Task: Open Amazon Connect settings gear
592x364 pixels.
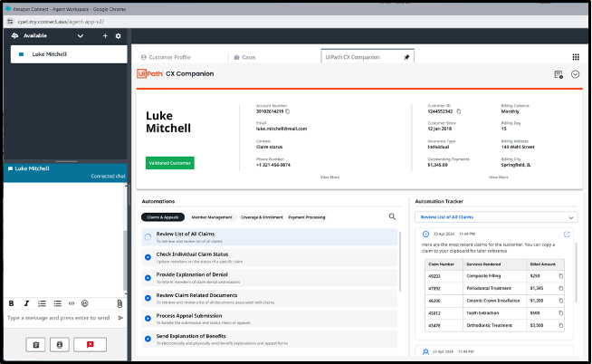Action: click(x=119, y=36)
